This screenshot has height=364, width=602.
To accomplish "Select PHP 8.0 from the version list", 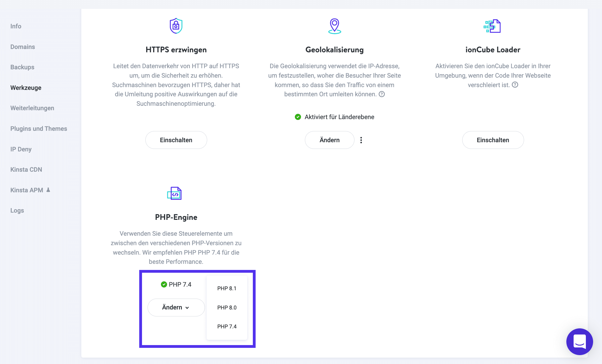I will [x=227, y=307].
